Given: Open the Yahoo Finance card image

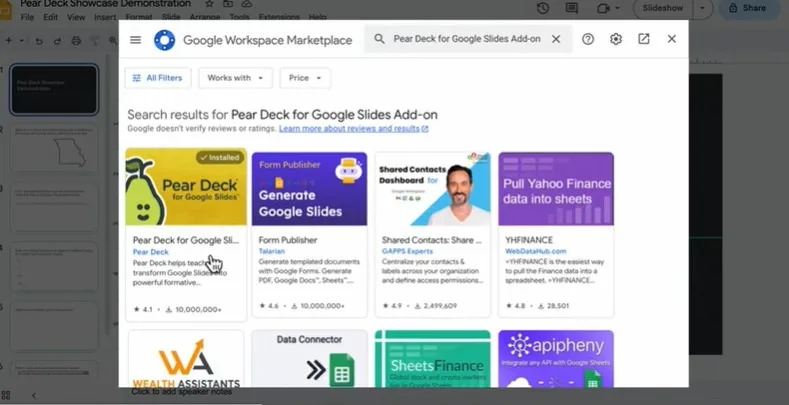Looking at the screenshot, I should (x=556, y=189).
